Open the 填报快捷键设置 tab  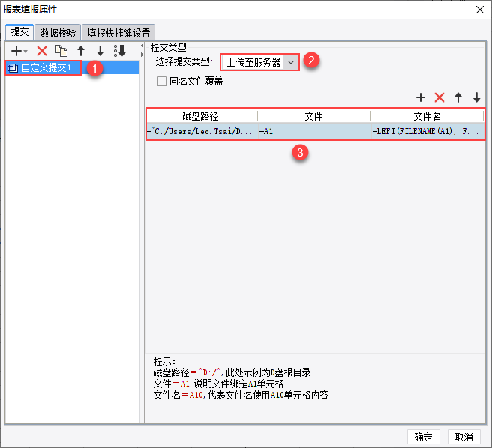click(x=118, y=33)
